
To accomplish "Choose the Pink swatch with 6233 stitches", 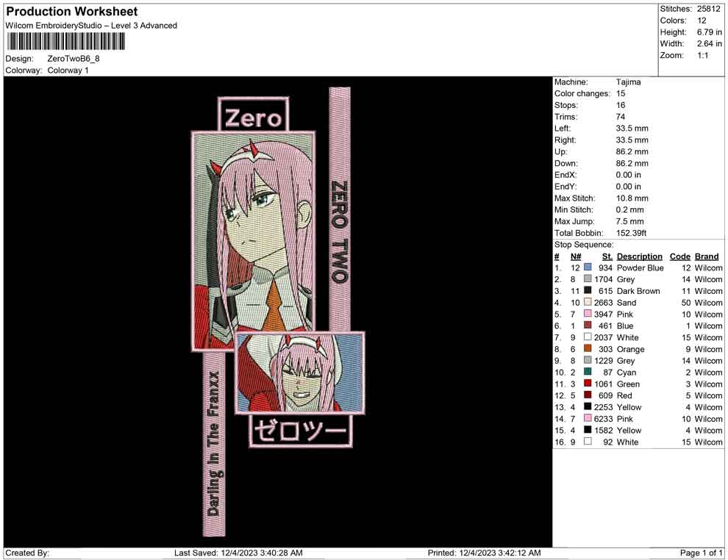I will click(588, 418).
